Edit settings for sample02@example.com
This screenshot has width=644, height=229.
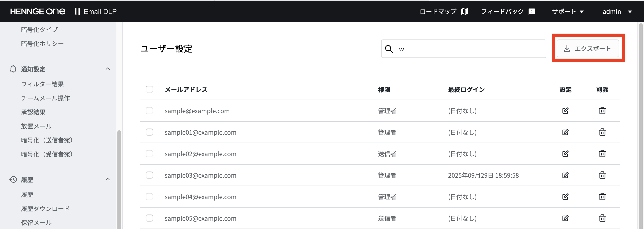point(565,154)
